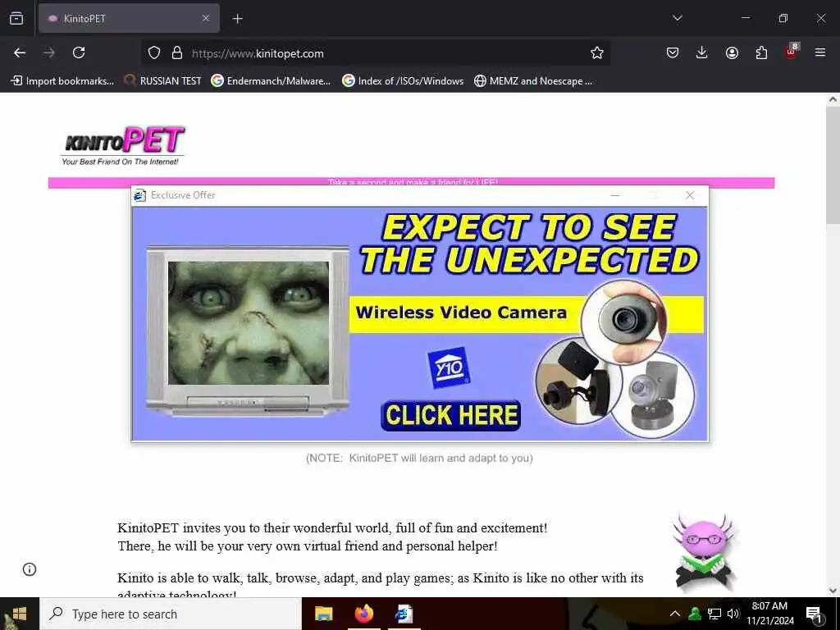Select the KinitoPET browser tab
Image resolution: width=840 pixels, height=630 pixels.
click(129, 18)
